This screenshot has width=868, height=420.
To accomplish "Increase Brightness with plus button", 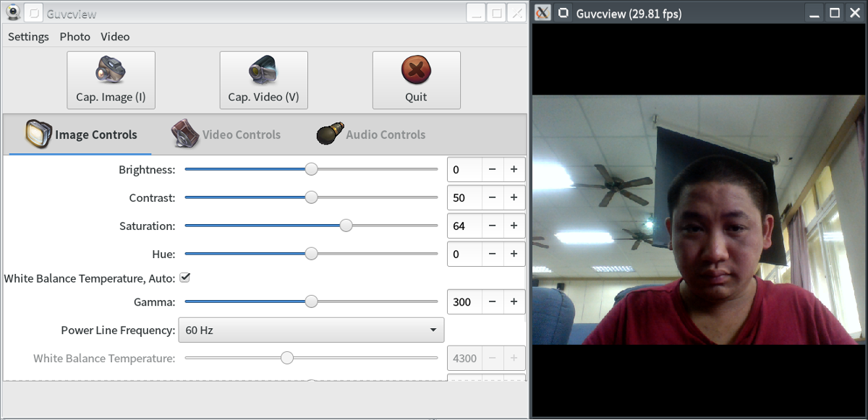I will pos(514,169).
